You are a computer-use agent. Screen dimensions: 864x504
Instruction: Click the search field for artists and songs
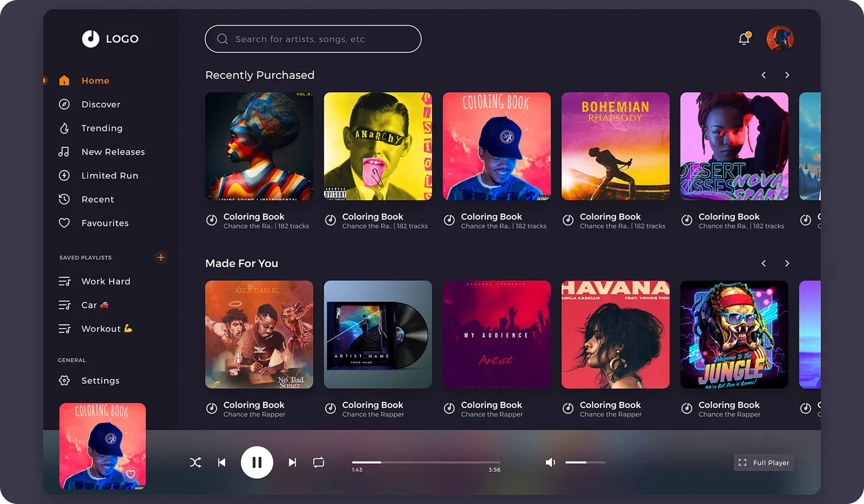tap(313, 39)
